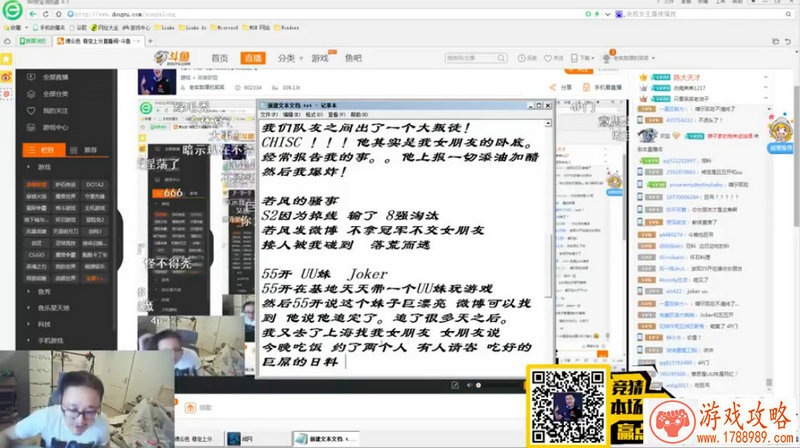Open the Weibo eye sidebar icon
This screenshot has width=800, height=448.
pyautogui.click(x=6, y=77)
